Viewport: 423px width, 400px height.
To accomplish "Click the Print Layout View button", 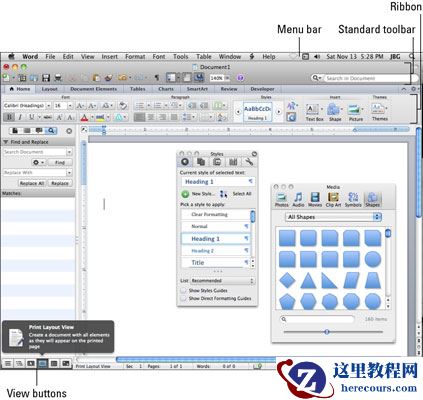I will click(42, 363).
